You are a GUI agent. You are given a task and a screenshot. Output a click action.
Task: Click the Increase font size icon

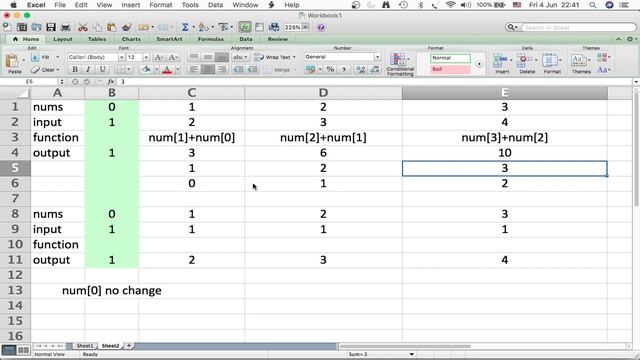coord(159,57)
